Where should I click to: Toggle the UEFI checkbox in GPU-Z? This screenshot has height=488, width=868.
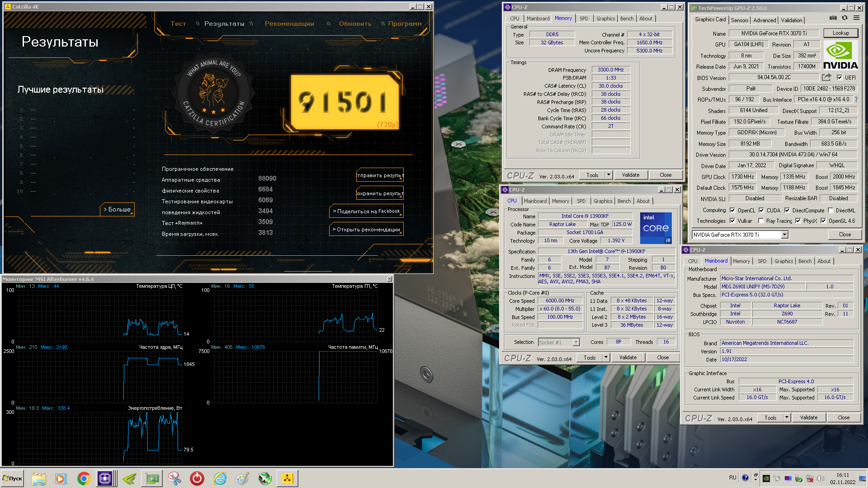[840, 77]
